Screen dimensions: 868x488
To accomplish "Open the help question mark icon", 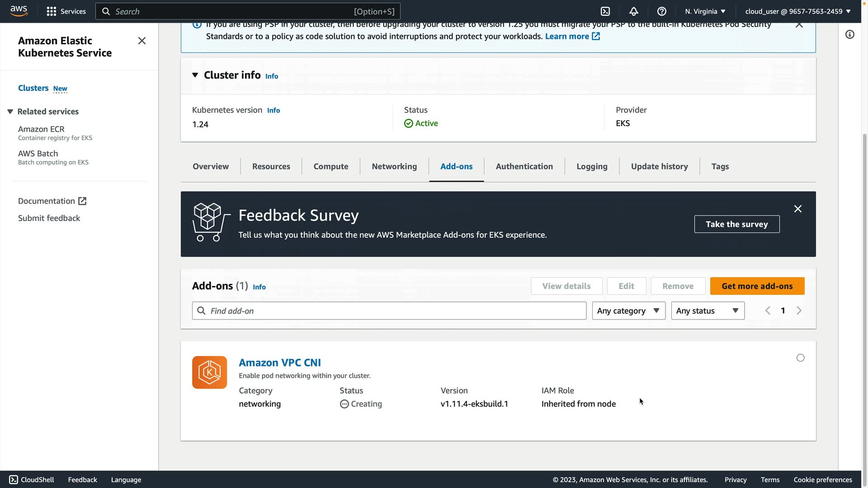I will (x=661, y=11).
